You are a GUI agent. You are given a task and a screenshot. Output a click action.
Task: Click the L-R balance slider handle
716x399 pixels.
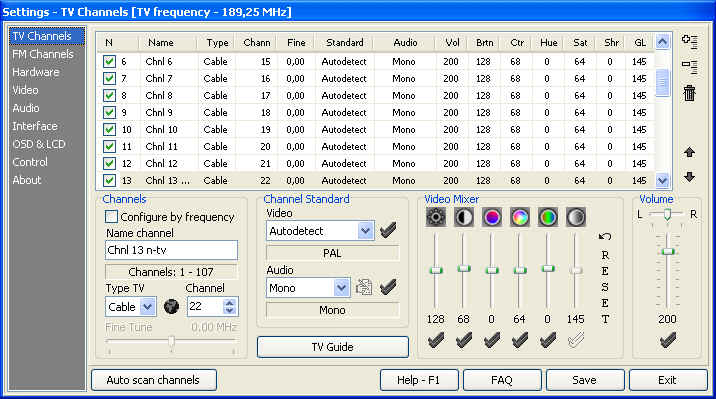pos(667,214)
